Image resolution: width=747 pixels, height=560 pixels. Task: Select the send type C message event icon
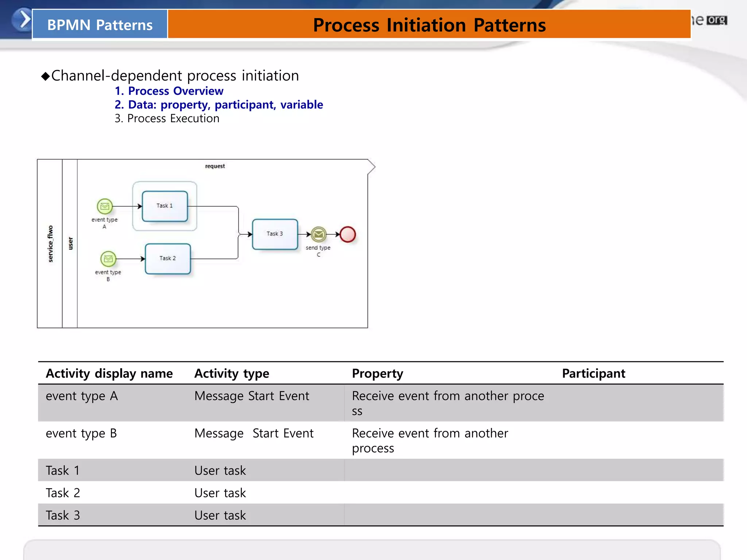tap(318, 234)
